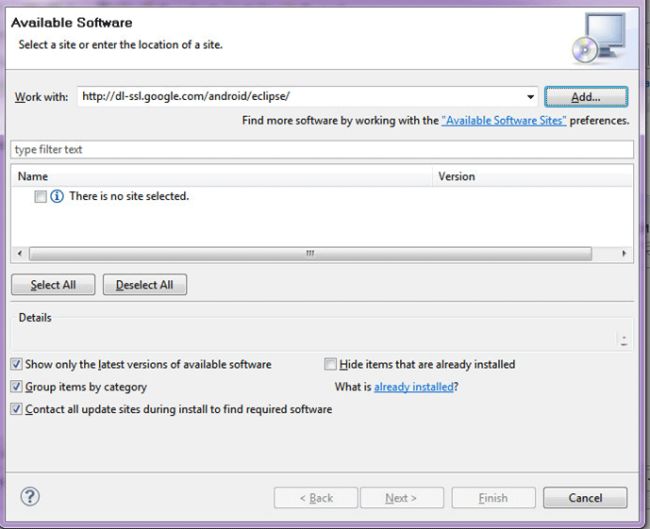Viewport: 650px width, 529px height.
Task: Uncheck Contact all update sites option
Action: 17,409
